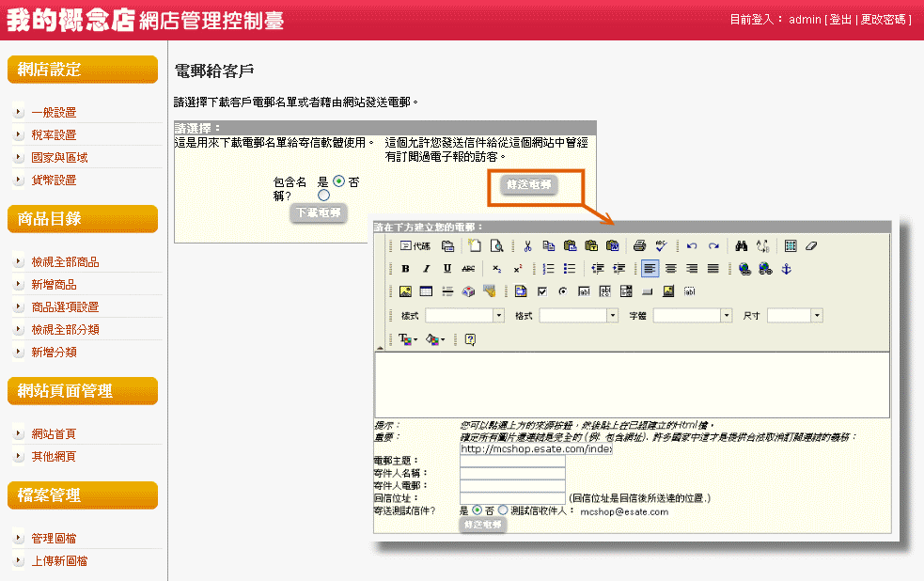Select the unchecked radio under 包含名稱 option
The height and width of the screenshot is (581, 924).
(323, 196)
